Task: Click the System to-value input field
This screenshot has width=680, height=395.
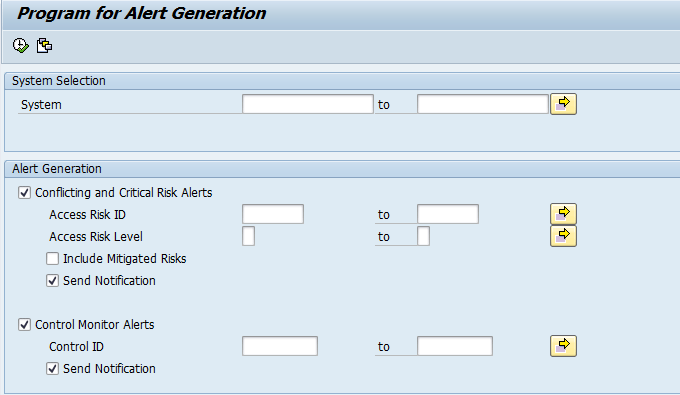Action: pyautogui.click(x=483, y=104)
